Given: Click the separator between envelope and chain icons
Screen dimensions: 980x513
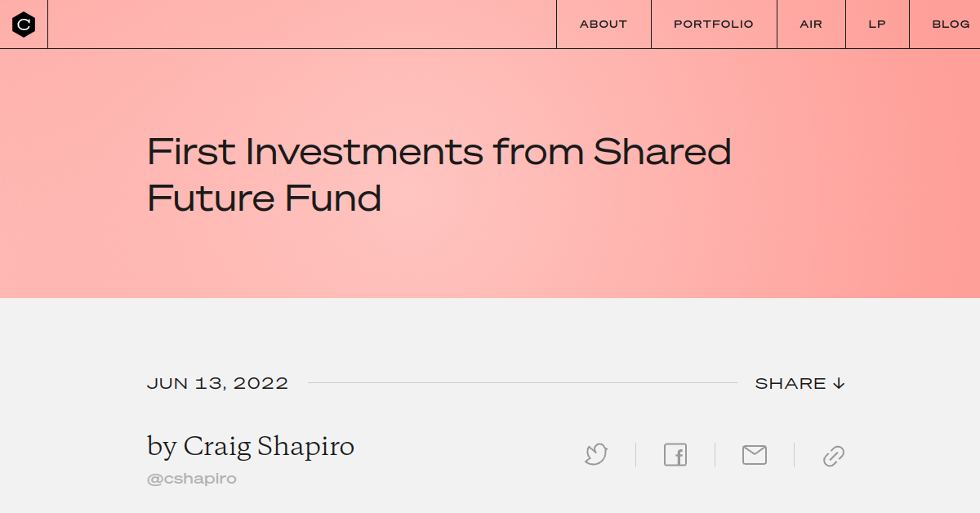Looking at the screenshot, I should point(794,455).
